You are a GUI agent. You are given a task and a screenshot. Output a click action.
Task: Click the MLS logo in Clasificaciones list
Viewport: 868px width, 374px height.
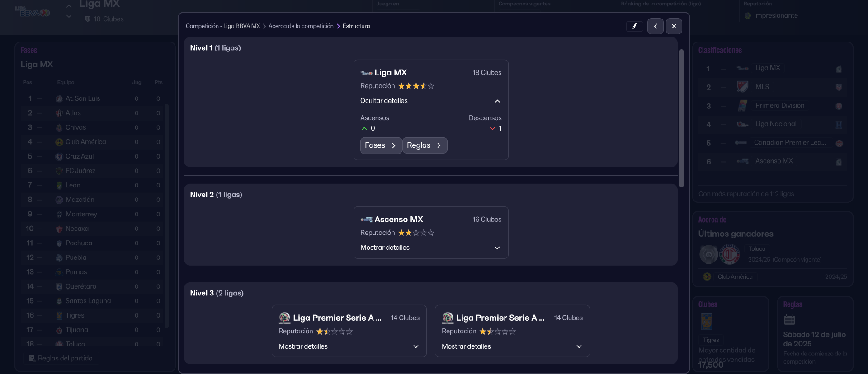click(742, 87)
